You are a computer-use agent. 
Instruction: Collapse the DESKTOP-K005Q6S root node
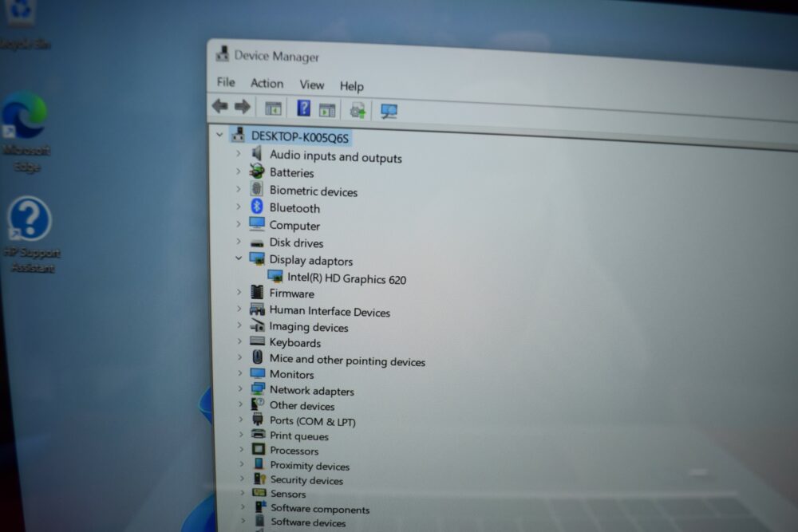click(219, 135)
